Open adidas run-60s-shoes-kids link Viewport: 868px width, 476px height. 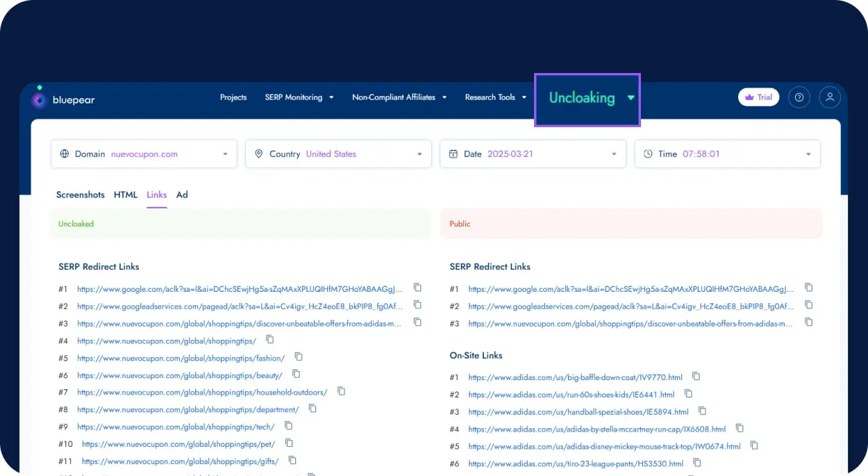click(x=571, y=395)
